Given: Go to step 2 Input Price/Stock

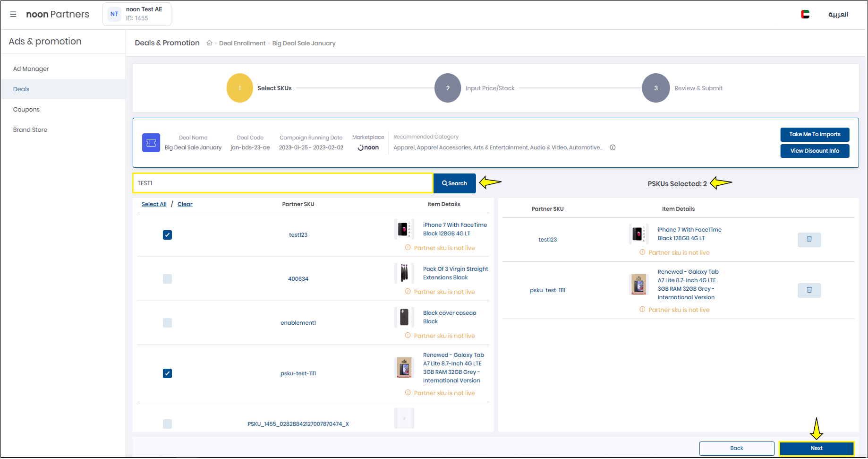Looking at the screenshot, I should (448, 88).
